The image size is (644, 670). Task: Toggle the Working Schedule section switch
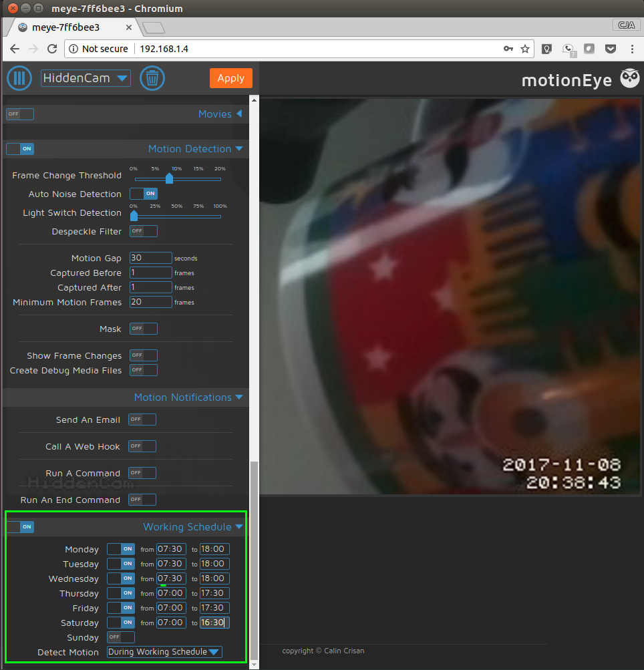coord(20,527)
